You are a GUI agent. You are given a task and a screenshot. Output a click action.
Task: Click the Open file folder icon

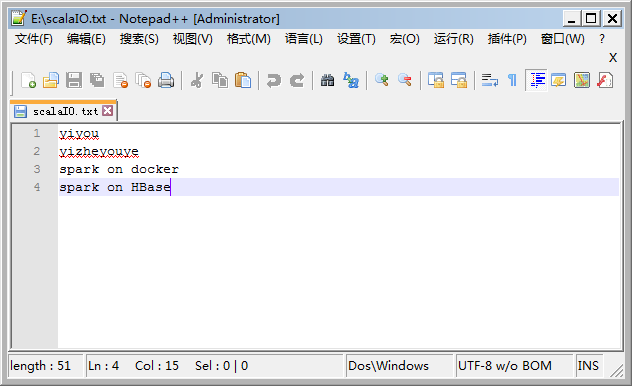[51, 80]
